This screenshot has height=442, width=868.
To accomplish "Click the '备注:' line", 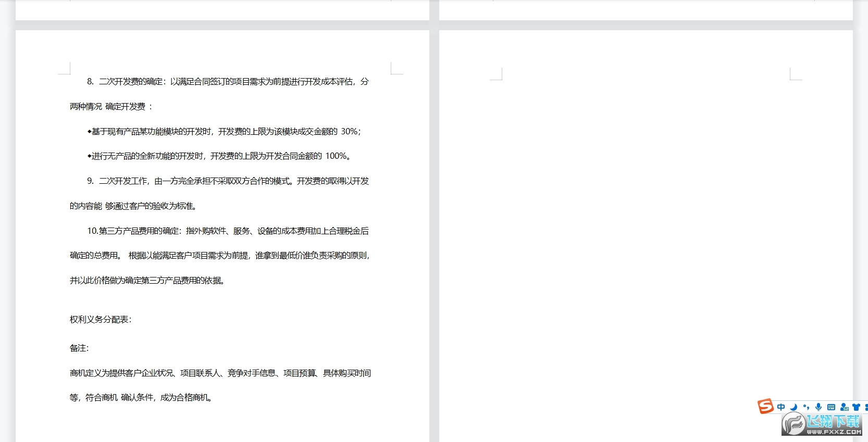I will pos(79,348).
